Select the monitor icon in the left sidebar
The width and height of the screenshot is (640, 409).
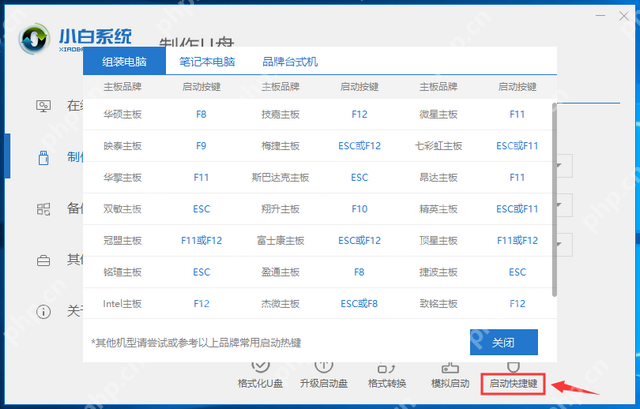coord(43,106)
